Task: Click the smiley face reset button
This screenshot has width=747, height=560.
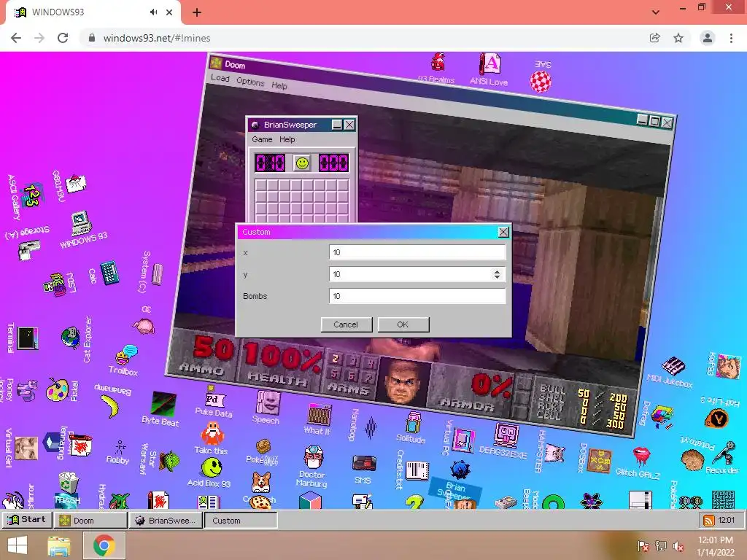Action: pos(302,163)
